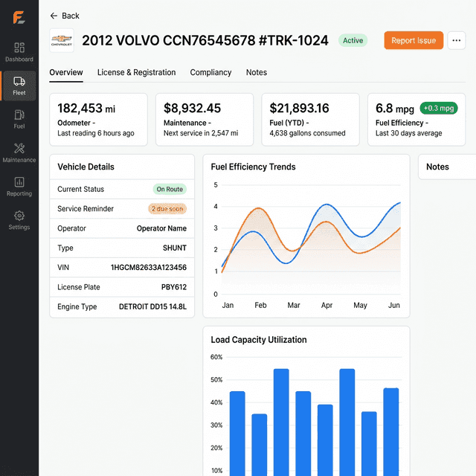Screen dimensions: 476x476
Task: Click the Operator Name value
Action: pyautogui.click(x=161, y=228)
